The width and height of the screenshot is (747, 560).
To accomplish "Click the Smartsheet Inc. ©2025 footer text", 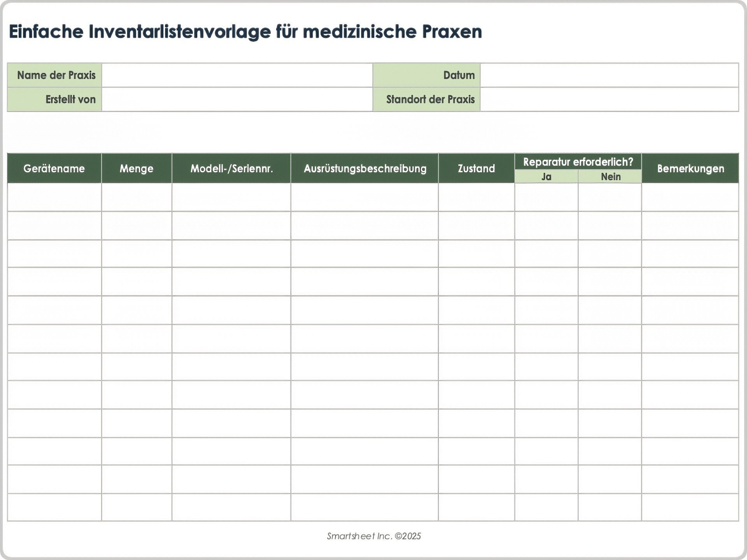I will click(373, 536).
